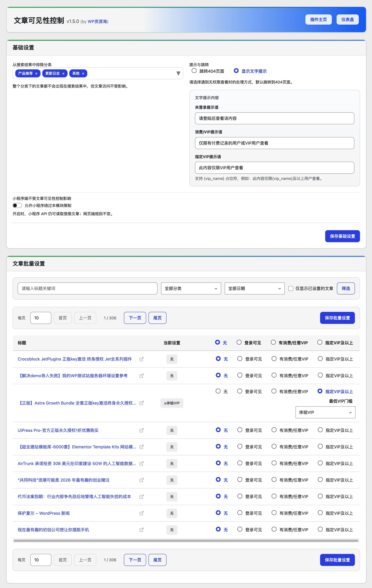The height and width of the screenshot is (588, 372).
Task: Open the 仪表盘 dashboard button
Action: click(x=348, y=20)
